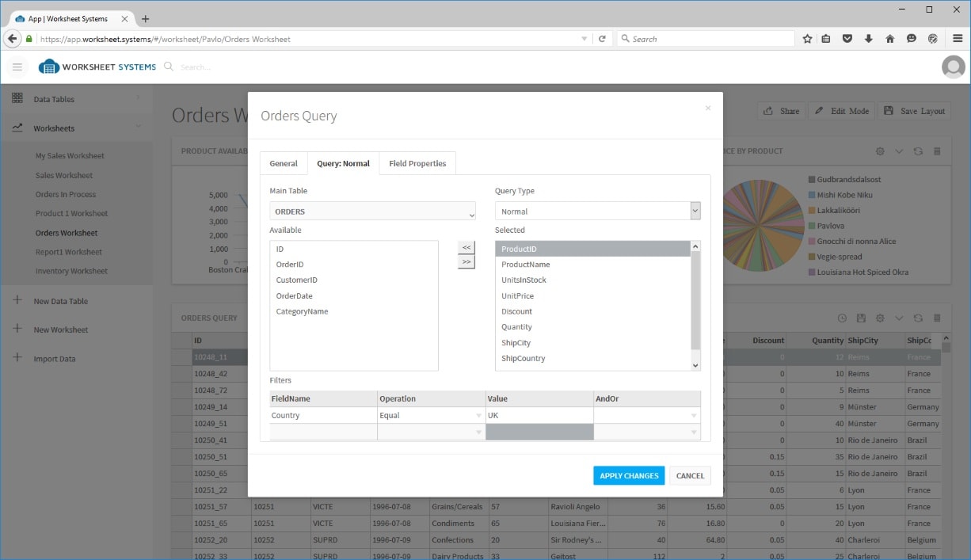Screen dimensions: 971x560
Task: Move field right with the >> button
Action: pyautogui.click(x=466, y=262)
